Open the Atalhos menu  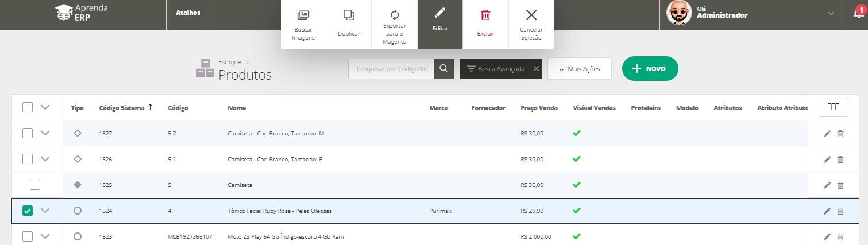click(x=188, y=13)
